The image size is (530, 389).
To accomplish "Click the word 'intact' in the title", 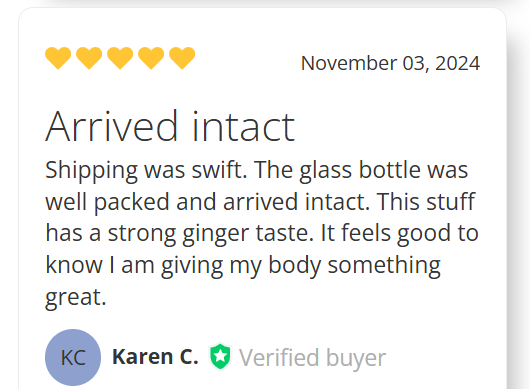I will [x=244, y=126].
